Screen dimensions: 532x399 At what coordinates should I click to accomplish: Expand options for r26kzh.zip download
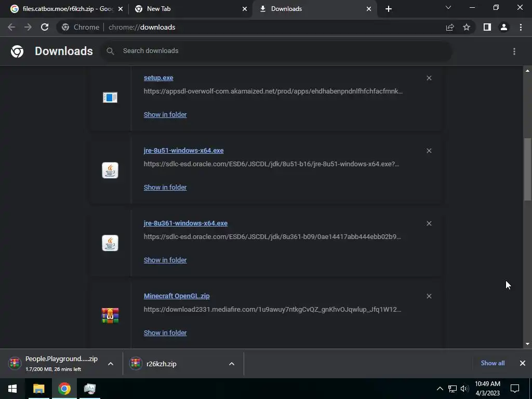[232, 364]
